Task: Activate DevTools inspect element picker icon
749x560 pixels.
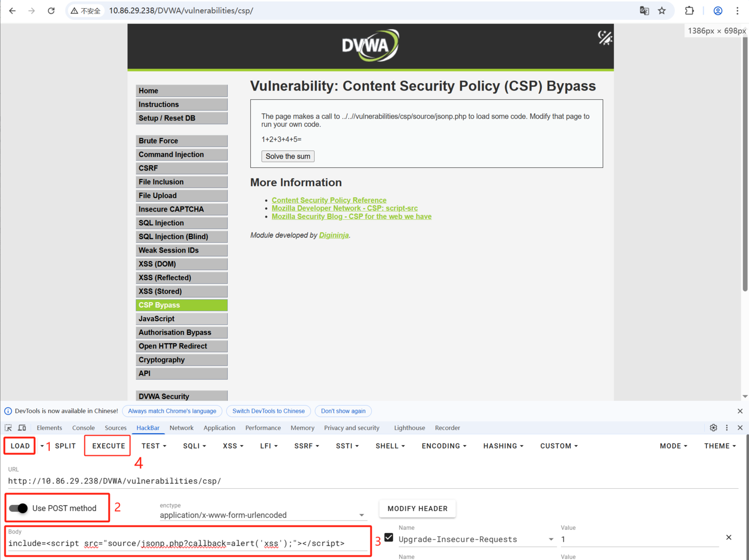Action: (8, 428)
